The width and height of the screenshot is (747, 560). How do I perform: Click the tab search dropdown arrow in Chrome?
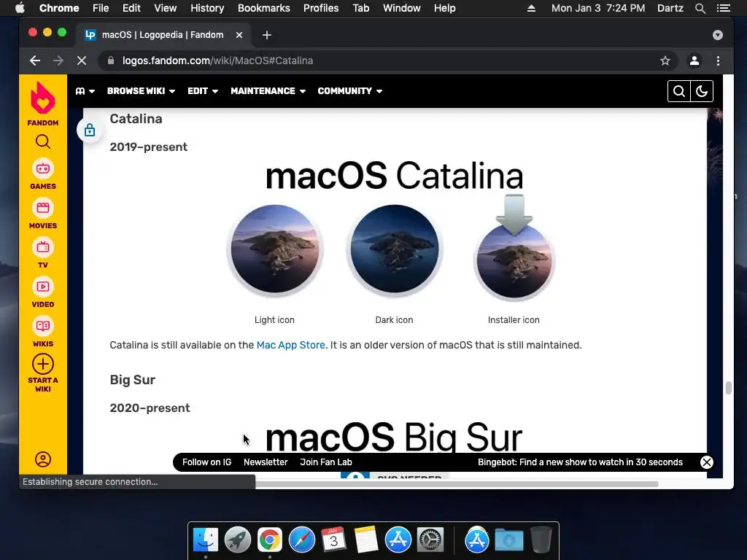click(718, 35)
